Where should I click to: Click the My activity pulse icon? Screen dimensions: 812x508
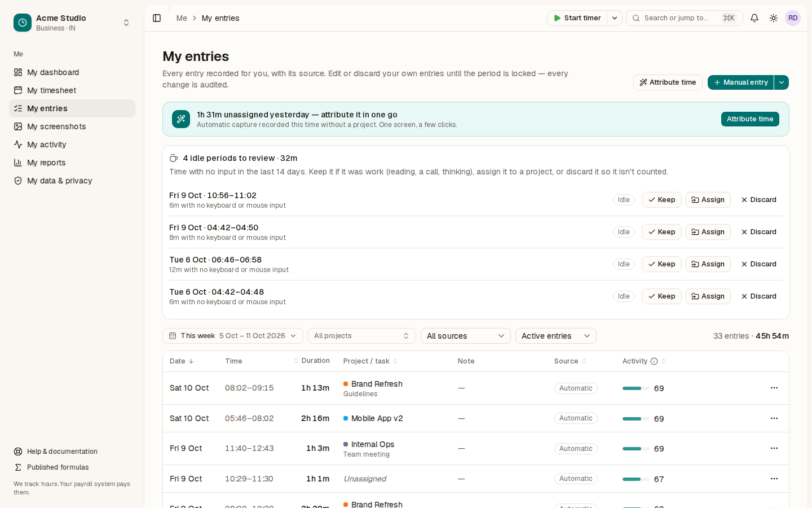click(x=18, y=144)
